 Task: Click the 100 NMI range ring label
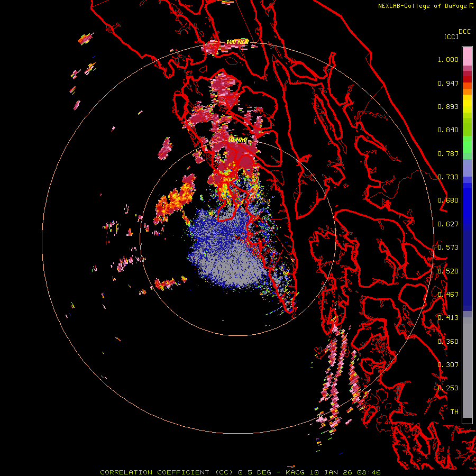(237, 42)
